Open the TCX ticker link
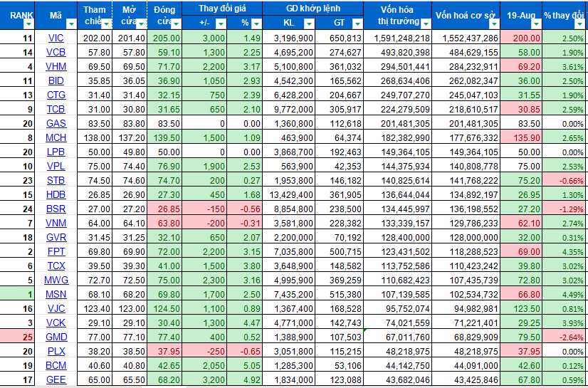This screenshot has height=388, width=588. point(56,266)
